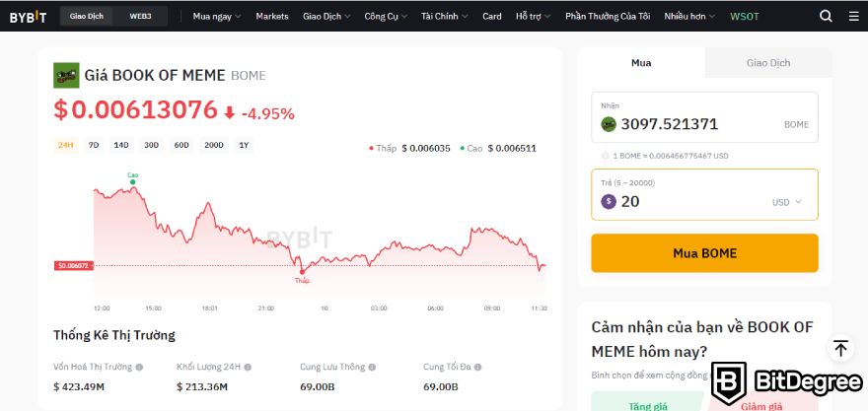
Task: Expand the Nhiều hơn dropdown
Action: coord(689,16)
